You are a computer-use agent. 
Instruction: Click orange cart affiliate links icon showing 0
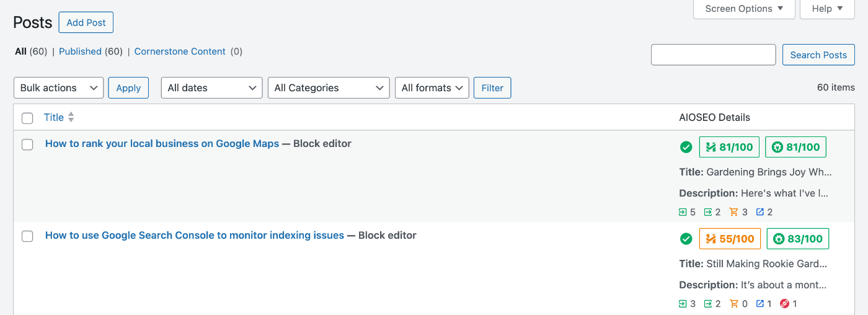coord(734,304)
